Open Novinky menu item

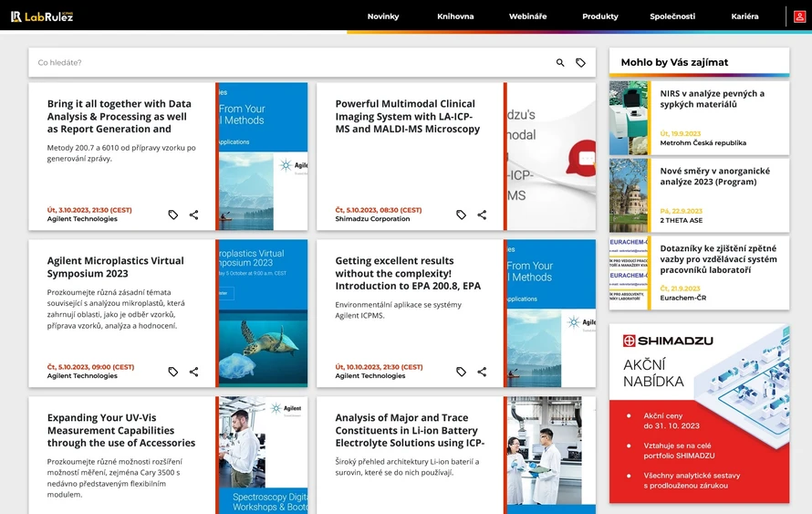click(x=383, y=16)
